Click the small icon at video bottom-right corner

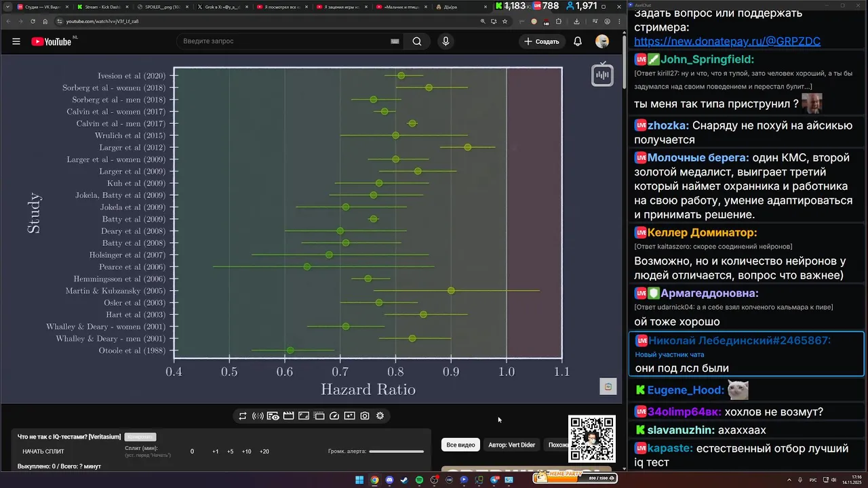point(608,386)
